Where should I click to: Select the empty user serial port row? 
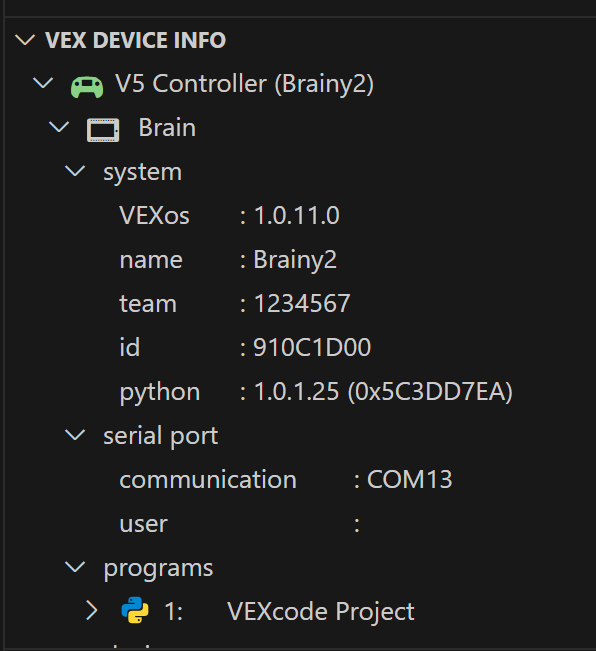300,524
